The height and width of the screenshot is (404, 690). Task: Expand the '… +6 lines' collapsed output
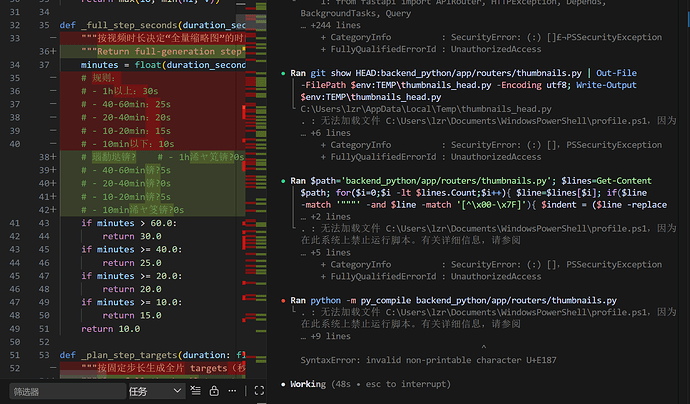click(326, 133)
